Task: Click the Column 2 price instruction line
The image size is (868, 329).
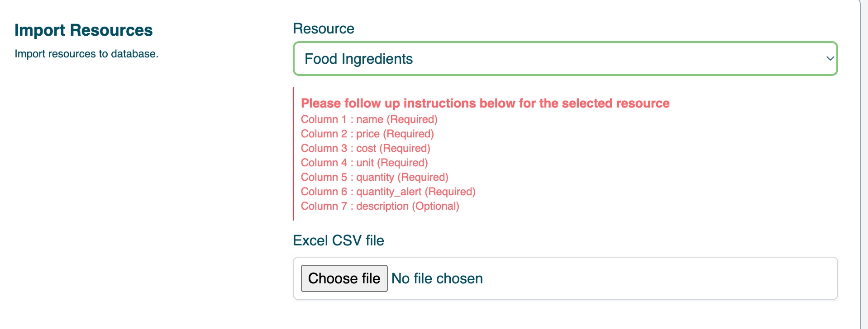Action: point(367,134)
